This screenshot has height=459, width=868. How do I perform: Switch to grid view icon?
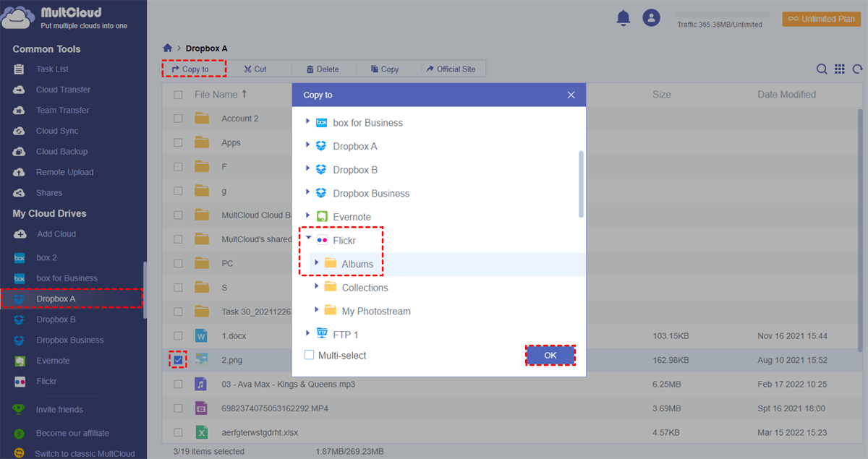[840, 69]
